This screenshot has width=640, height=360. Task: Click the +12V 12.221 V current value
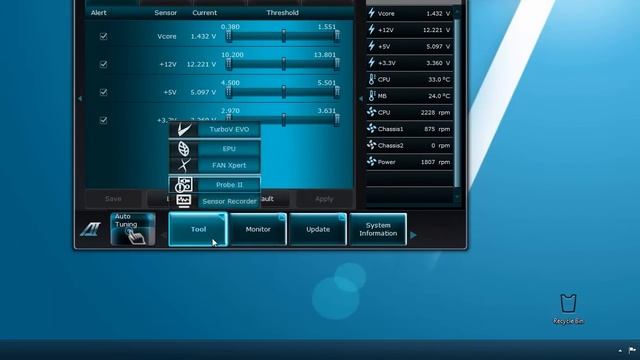(202, 64)
